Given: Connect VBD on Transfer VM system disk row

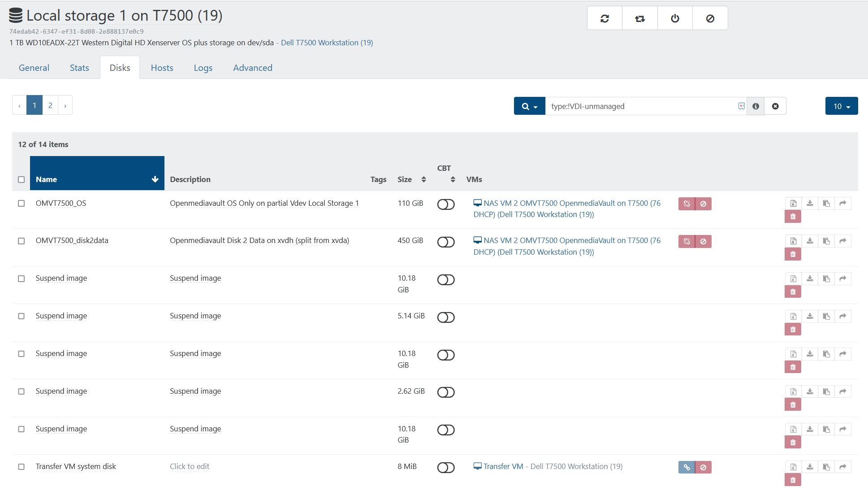Looking at the screenshot, I should pyautogui.click(x=687, y=467).
